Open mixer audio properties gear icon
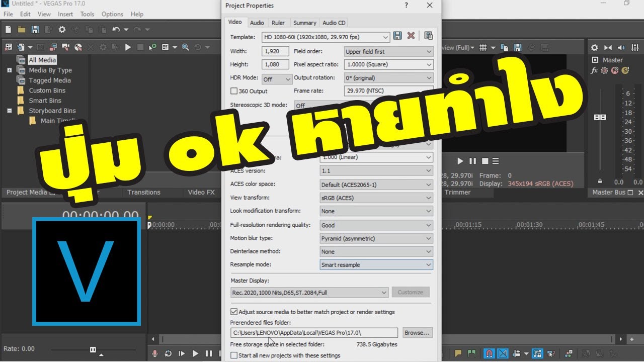The width and height of the screenshot is (644, 362). pos(595,48)
